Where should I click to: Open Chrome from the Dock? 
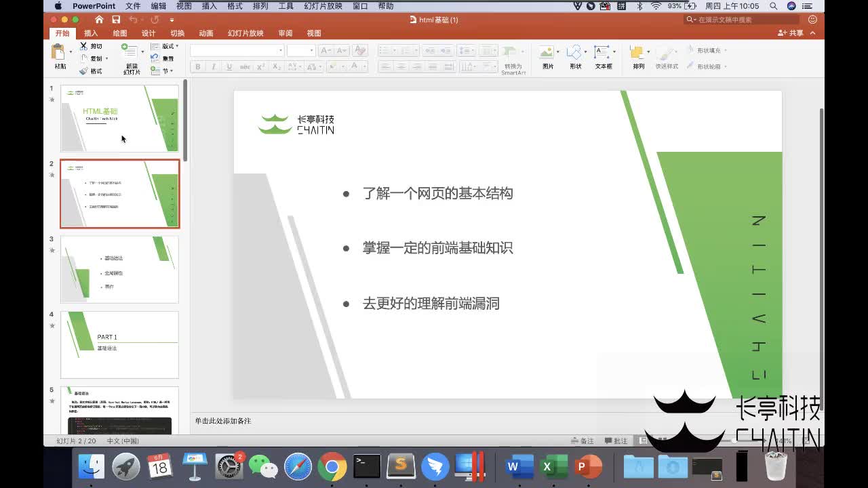click(x=332, y=467)
